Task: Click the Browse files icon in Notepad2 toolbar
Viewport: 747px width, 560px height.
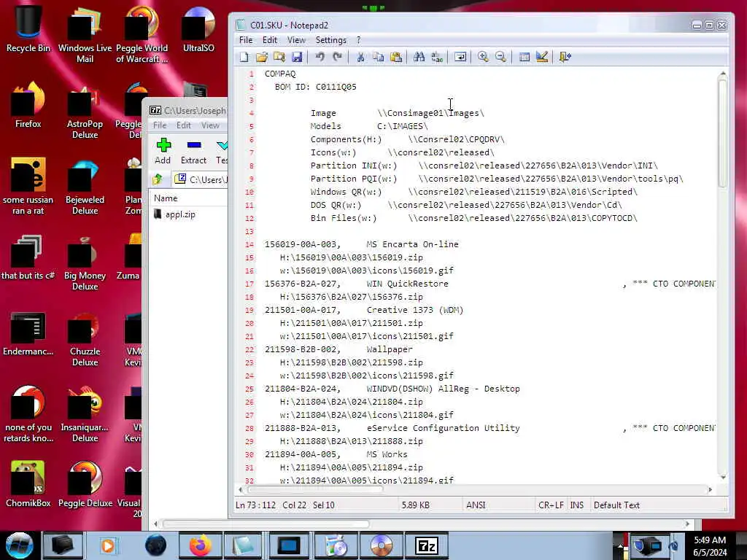Action: (279, 57)
